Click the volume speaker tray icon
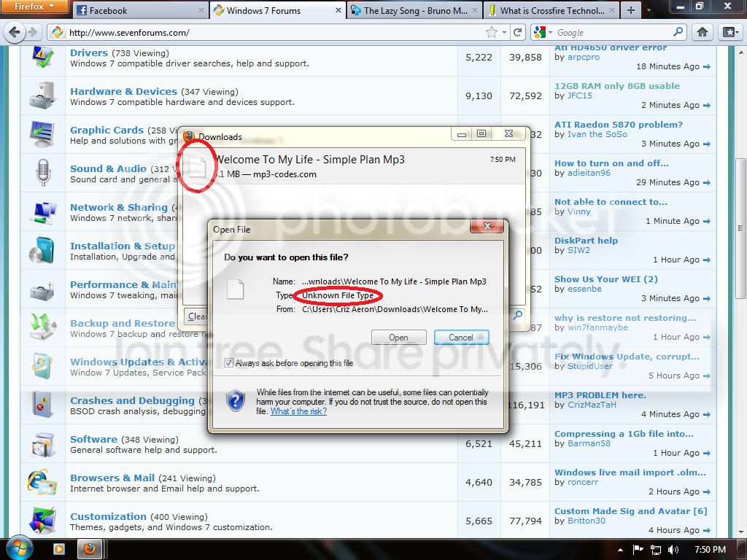This screenshot has width=747, height=560. 673,550
